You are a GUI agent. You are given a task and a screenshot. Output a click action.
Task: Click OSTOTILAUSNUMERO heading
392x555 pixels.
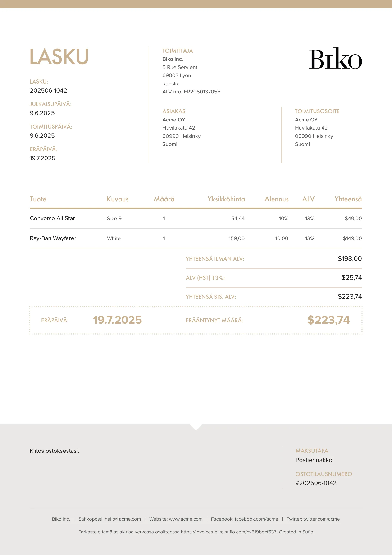324,474
